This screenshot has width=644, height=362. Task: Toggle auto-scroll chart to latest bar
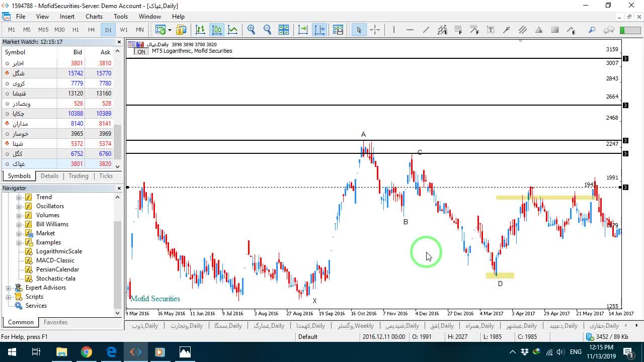[303, 30]
